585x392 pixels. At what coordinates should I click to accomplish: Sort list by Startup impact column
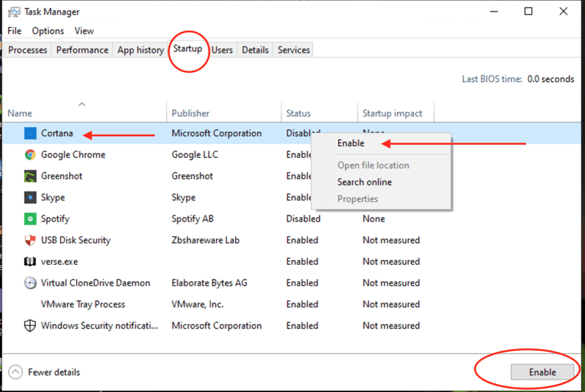pos(392,114)
